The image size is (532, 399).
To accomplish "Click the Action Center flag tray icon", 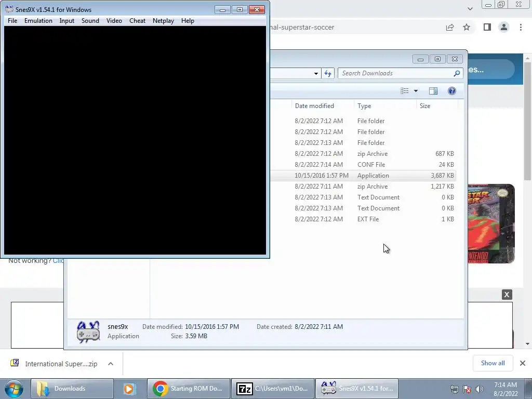I will [467, 389].
